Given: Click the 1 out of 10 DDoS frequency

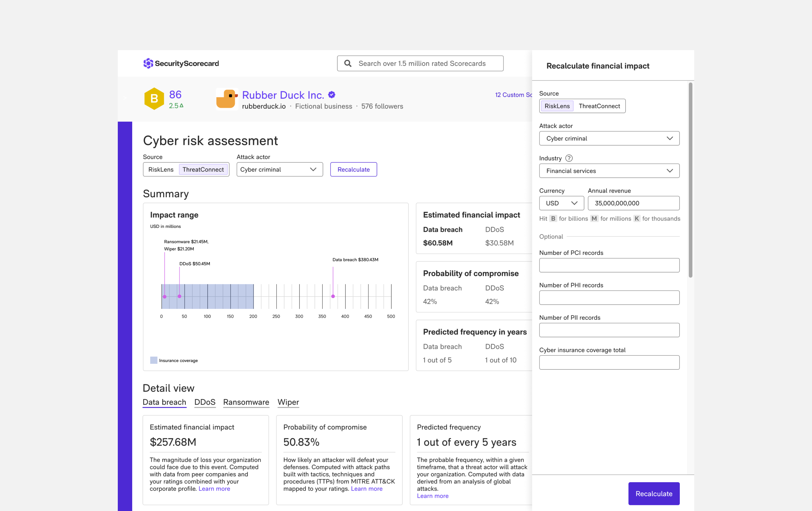Looking at the screenshot, I should click(501, 360).
